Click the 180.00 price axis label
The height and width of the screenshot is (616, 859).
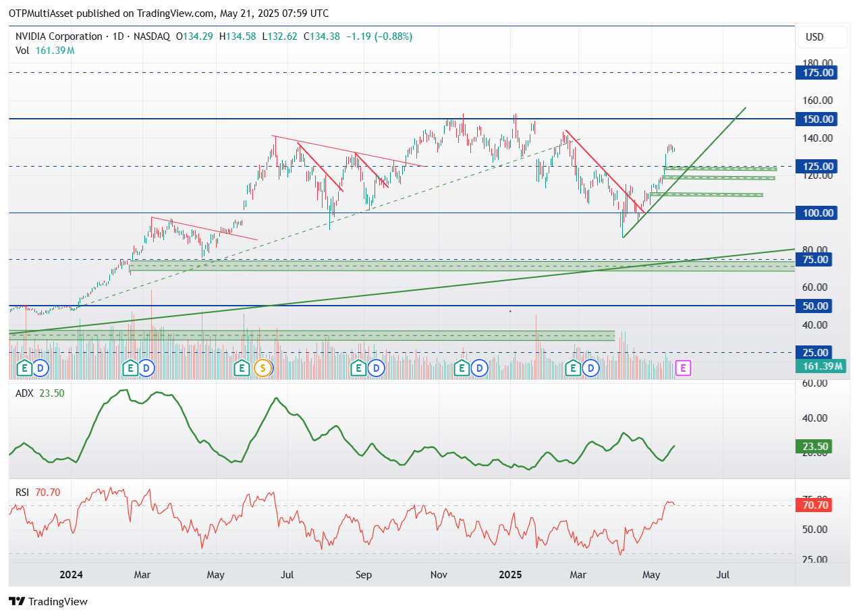tap(817, 63)
